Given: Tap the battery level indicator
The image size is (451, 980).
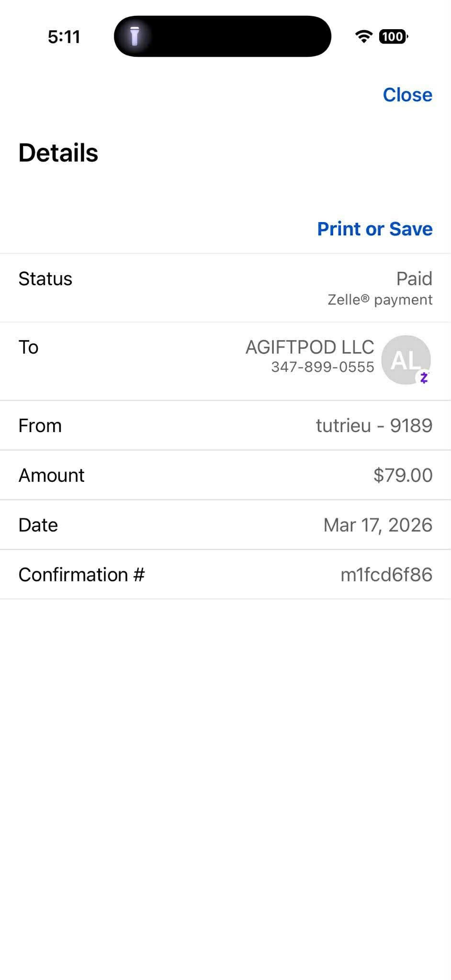Looking at the screenshot, I should (393, 36).
